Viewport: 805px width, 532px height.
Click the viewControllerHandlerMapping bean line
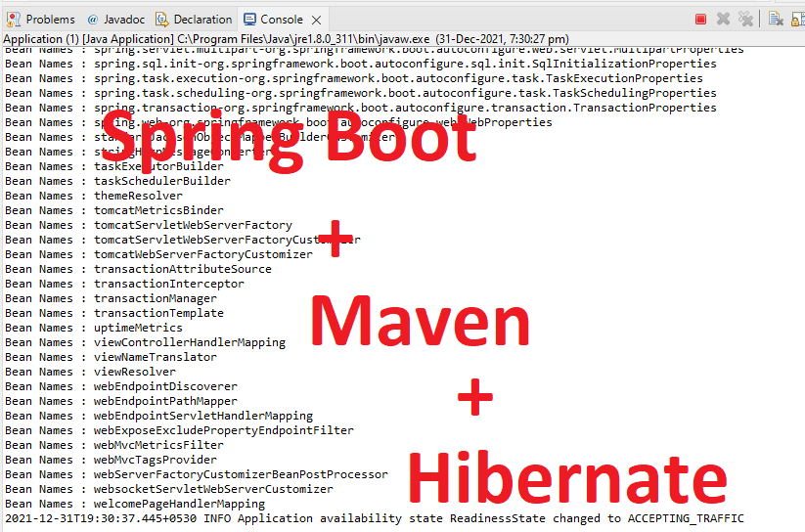[x=146, y=342]
